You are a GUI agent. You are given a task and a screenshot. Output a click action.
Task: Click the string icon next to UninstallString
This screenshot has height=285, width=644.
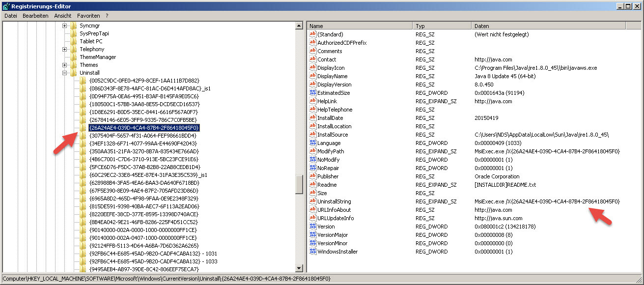point(312,201)
